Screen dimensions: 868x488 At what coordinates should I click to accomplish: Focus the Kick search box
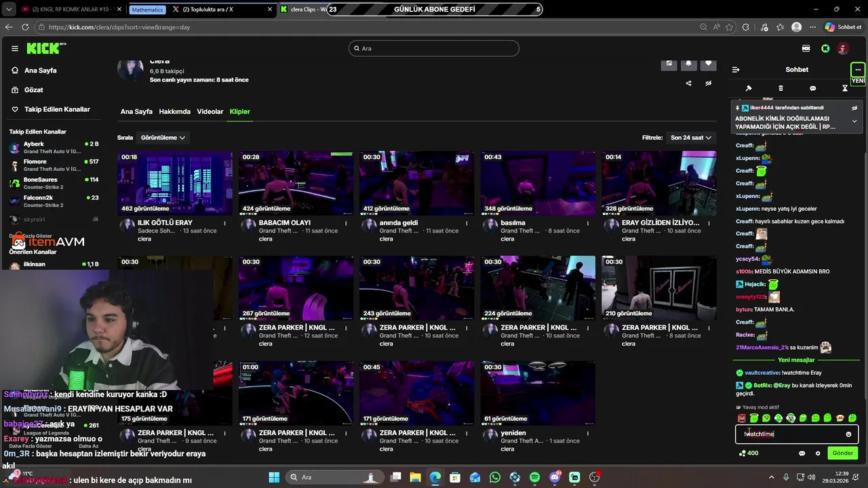coord(434,49)
